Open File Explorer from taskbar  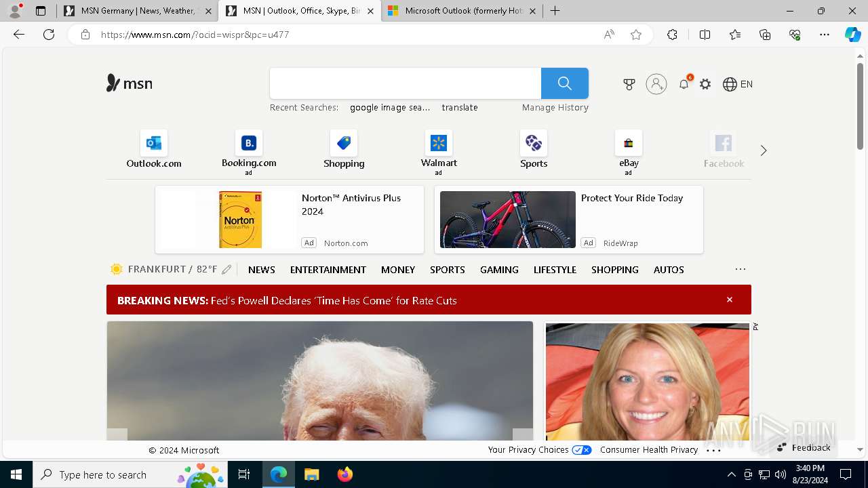(x=311, y=474)
